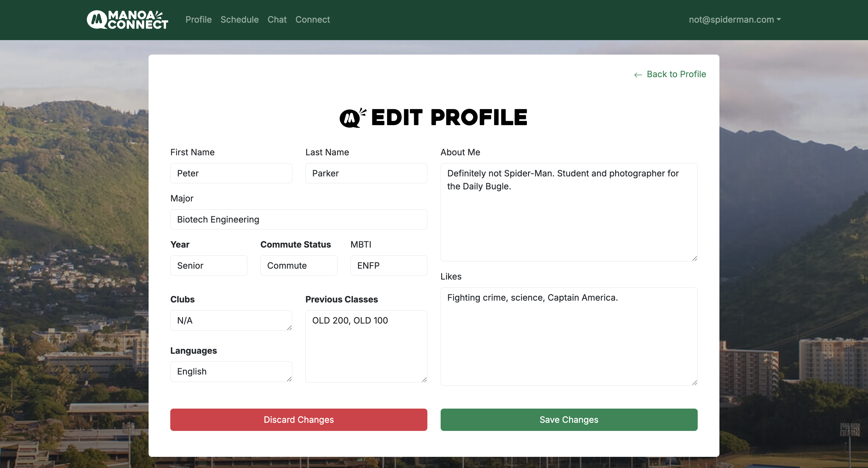Open the Chat nav item
Image resolution: width=868 pixels, height=468 pixels.
click(277, 20)
